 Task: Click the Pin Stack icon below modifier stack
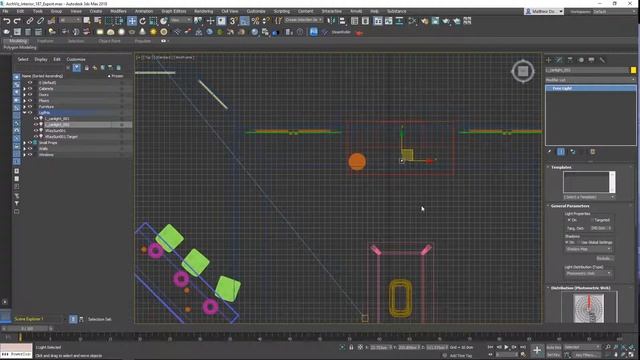[550, 152]
